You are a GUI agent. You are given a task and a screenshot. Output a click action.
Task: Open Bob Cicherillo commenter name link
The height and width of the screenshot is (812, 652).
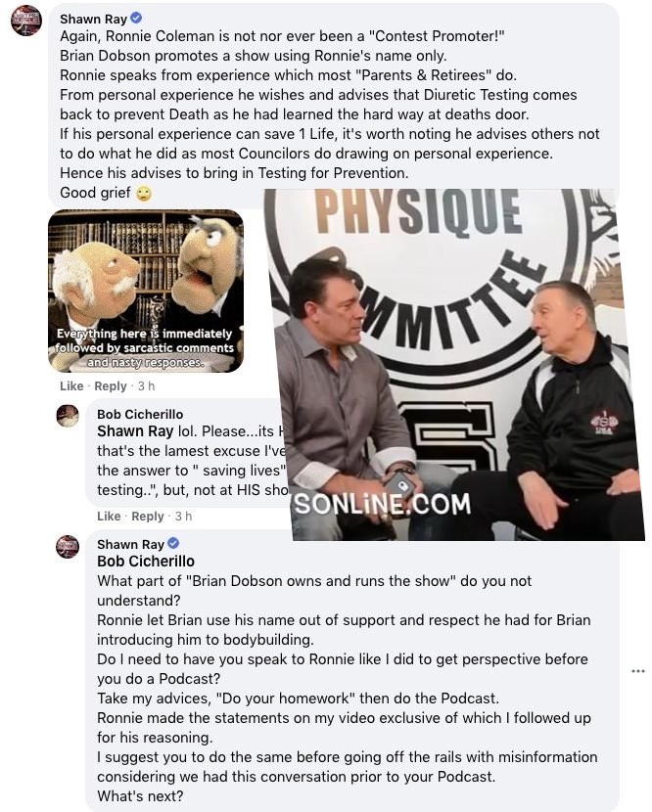(140, 414)
